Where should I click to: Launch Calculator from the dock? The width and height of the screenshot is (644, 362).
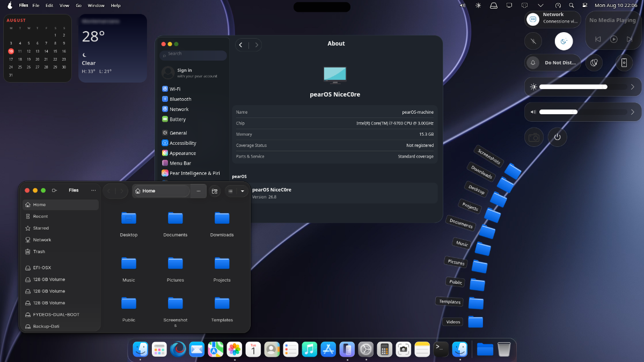384,349
